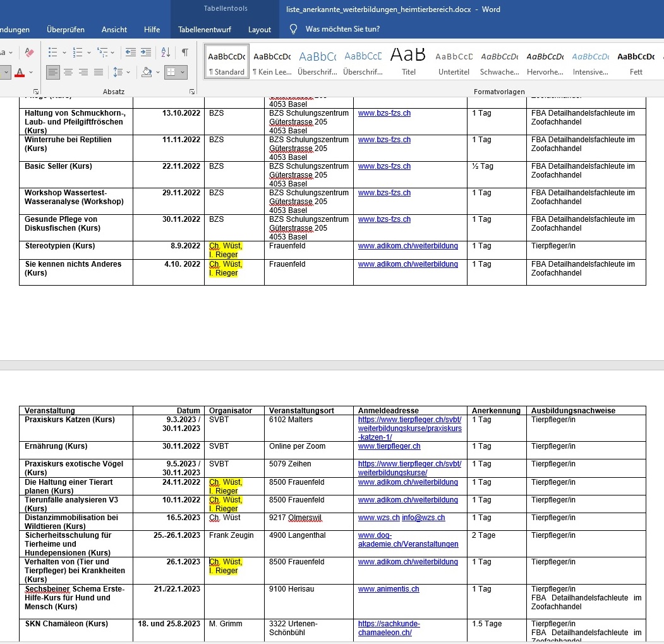The width and height of the screenshot is (664, 644).
Task: Toggle right text alignment
Action: pos(83,72)
